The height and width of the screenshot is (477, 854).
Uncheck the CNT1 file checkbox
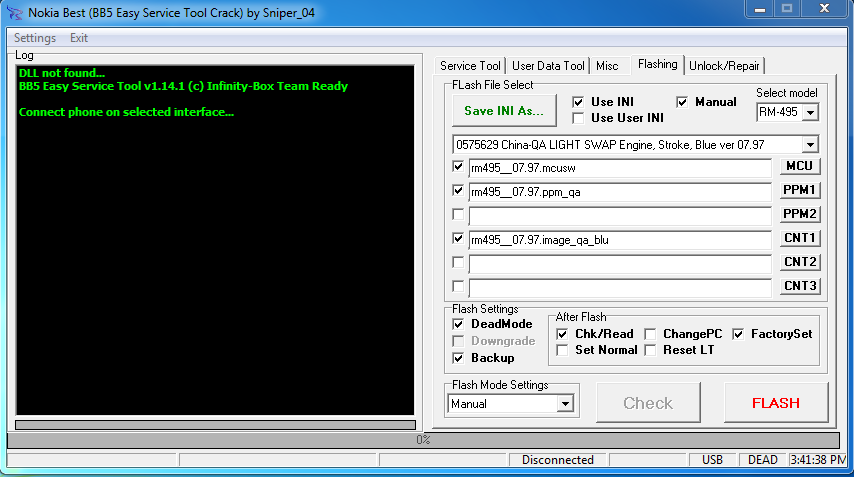pyautogui.click(x=458, y=238)
